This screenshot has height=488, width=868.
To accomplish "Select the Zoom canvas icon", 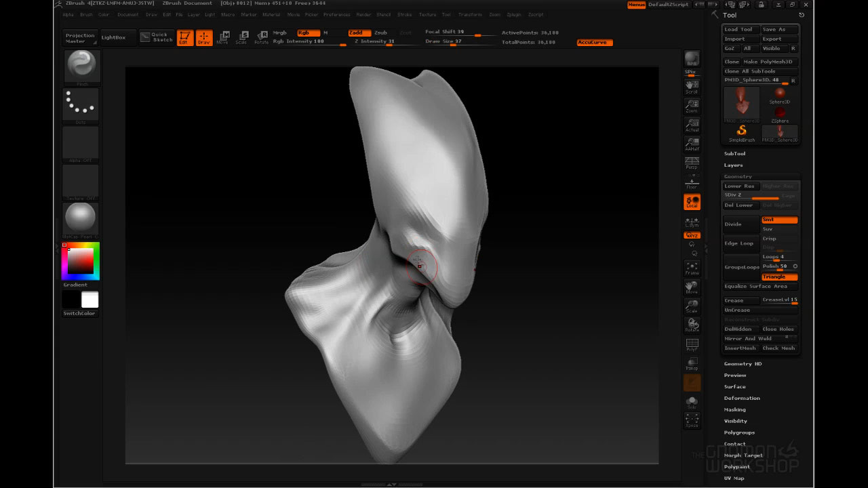I will click(692, 106).
